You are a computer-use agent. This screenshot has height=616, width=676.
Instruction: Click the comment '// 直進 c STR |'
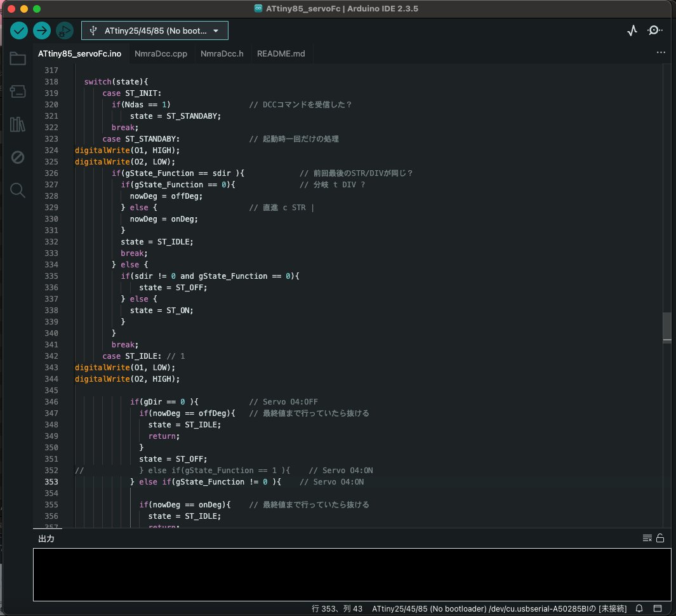[282, 208]
